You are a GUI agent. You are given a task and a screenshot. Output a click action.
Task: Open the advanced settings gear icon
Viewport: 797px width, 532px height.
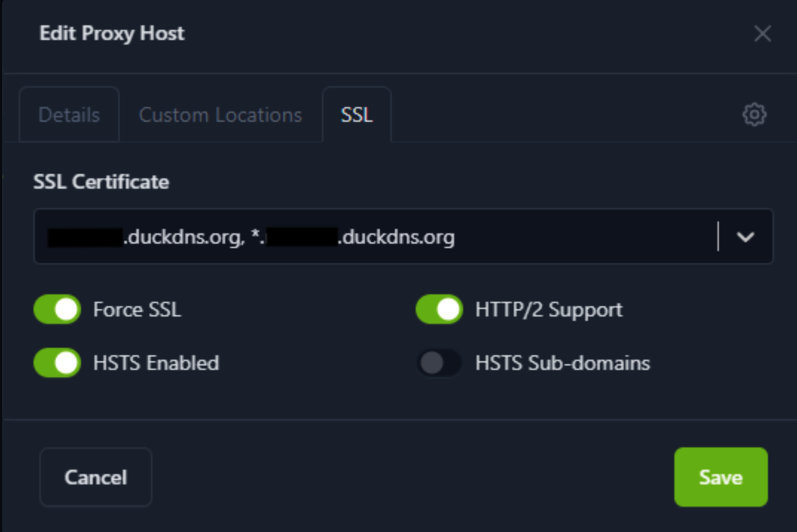[754, 114]
